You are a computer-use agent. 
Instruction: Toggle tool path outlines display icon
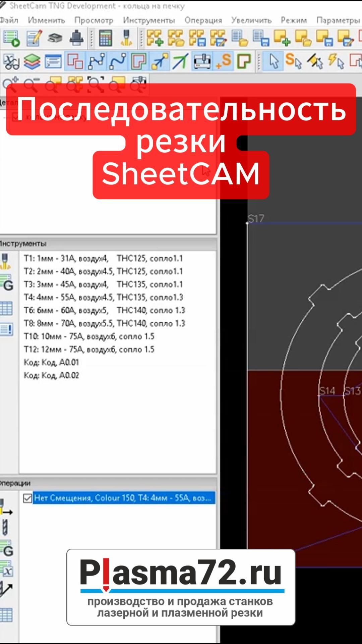tap(139, 61)
